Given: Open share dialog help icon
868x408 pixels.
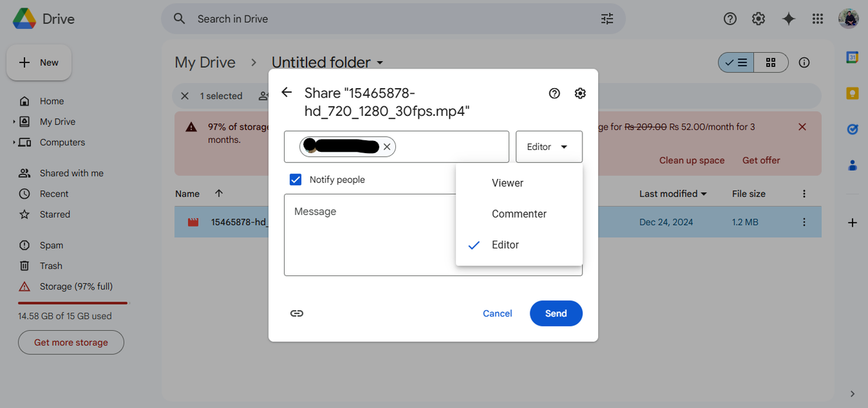Looking at the screenshot, I should [555, 94].
